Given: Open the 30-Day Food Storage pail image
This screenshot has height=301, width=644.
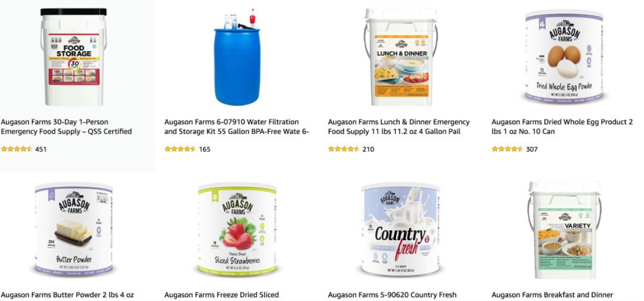Looking at the screenshot, I should tap(73, 57).
